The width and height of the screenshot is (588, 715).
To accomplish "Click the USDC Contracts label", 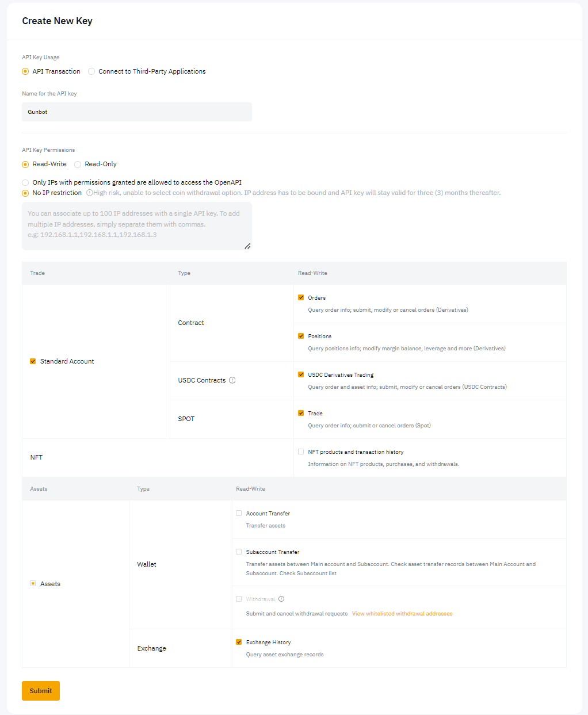I will click(x=202, y=380).
